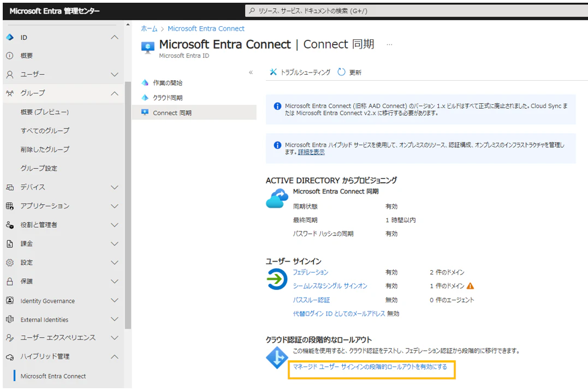Expand the デバイス section chevron
This screenshot has height=392, width=588.
pyautogui.click(x=115, y=187)
